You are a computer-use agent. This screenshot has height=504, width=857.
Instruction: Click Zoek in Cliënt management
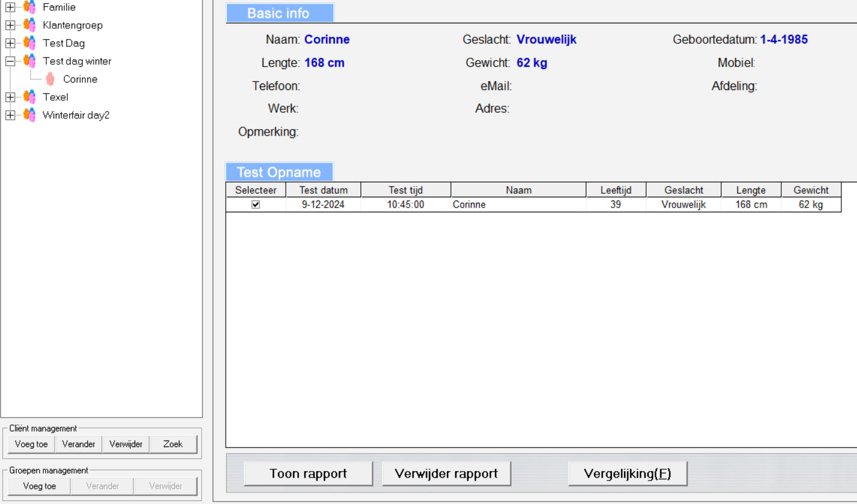(x=173, y=444)
